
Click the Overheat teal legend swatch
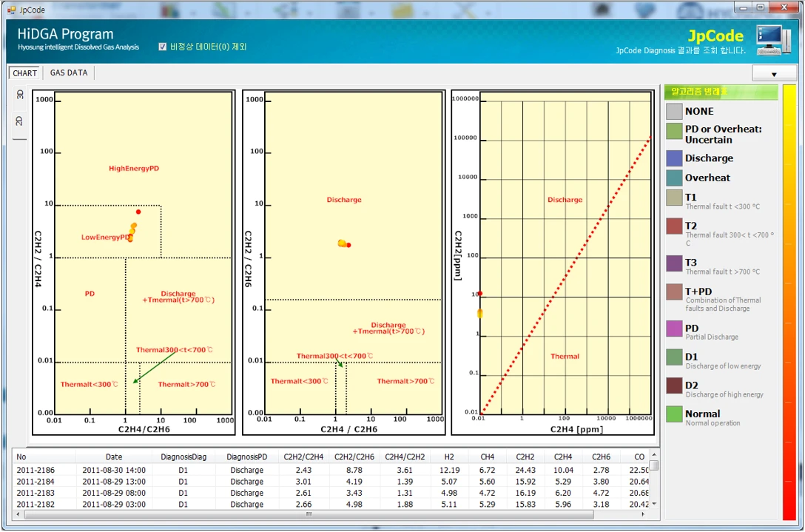(x=674, y=178)
